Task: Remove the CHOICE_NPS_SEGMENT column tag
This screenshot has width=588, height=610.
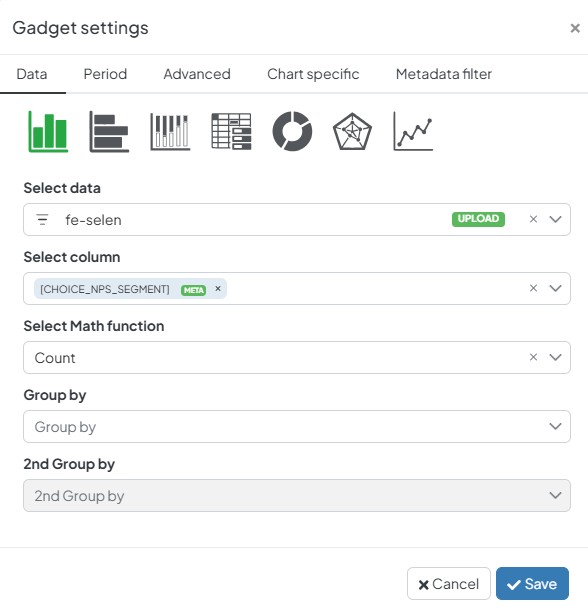Action: (x=218, y=289)
